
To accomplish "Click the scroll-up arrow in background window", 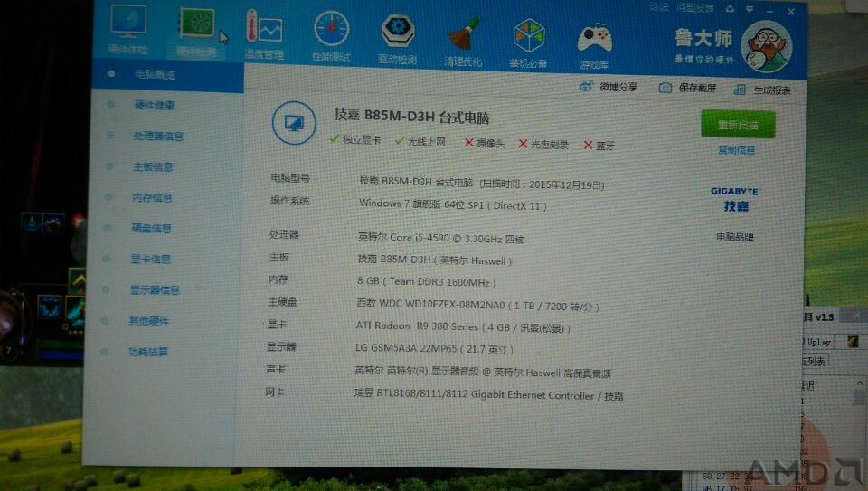I will pyautogui.click(x=860, y=382).
